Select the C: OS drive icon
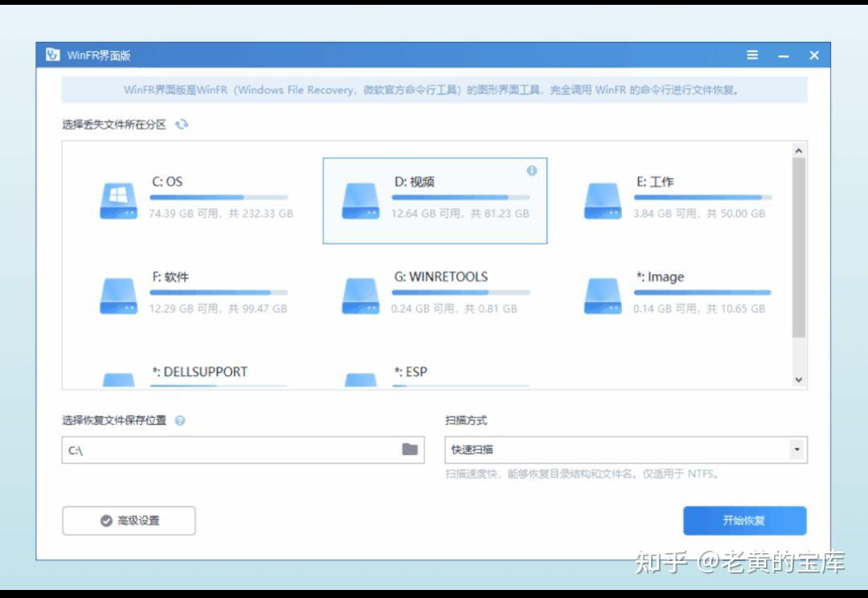 click(x=118, y=200)
